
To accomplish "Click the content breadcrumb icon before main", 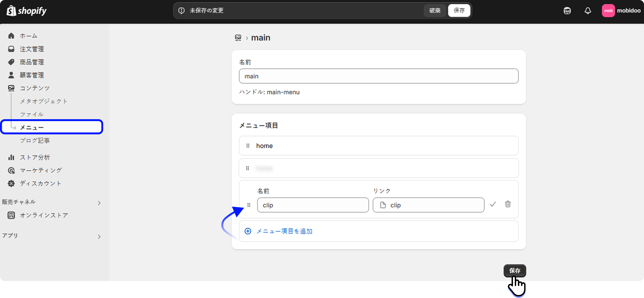I will tap(238, 38).
